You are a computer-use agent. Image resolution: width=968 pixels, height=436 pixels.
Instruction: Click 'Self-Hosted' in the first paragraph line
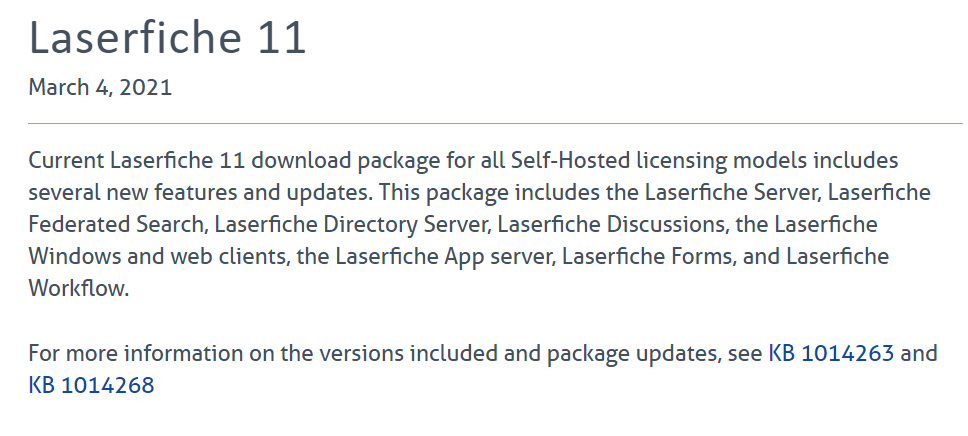(570, 161)
